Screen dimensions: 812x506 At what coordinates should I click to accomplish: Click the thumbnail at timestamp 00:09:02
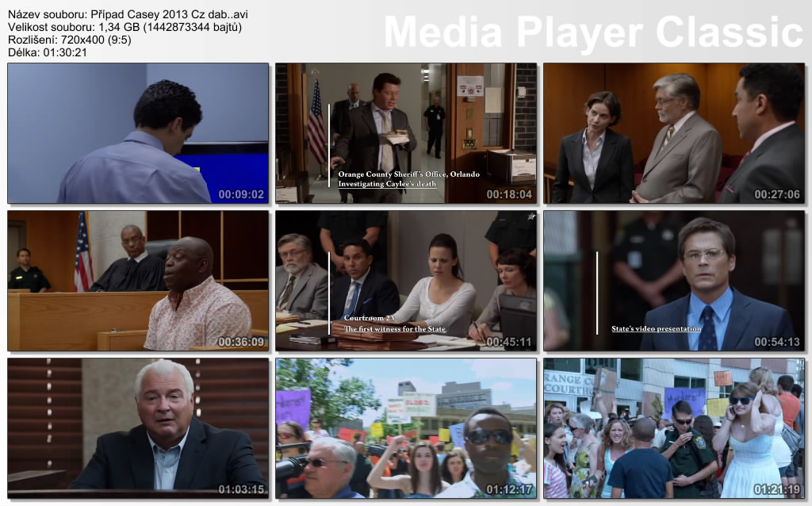[138, 133]
